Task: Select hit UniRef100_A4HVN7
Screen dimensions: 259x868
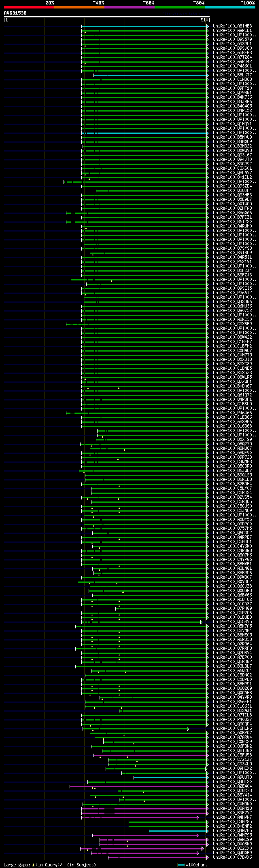Action: click(x=232, y=817)
